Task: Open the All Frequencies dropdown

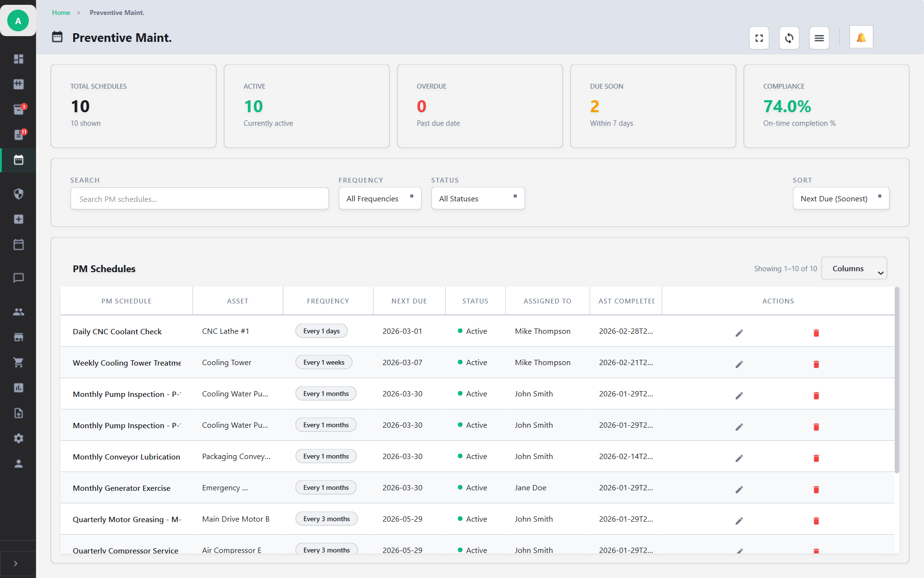Action: coord(380,198)
